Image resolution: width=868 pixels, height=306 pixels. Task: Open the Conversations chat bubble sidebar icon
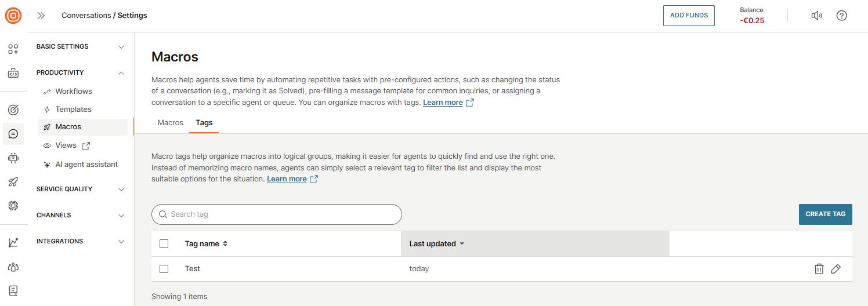(13, 134)
